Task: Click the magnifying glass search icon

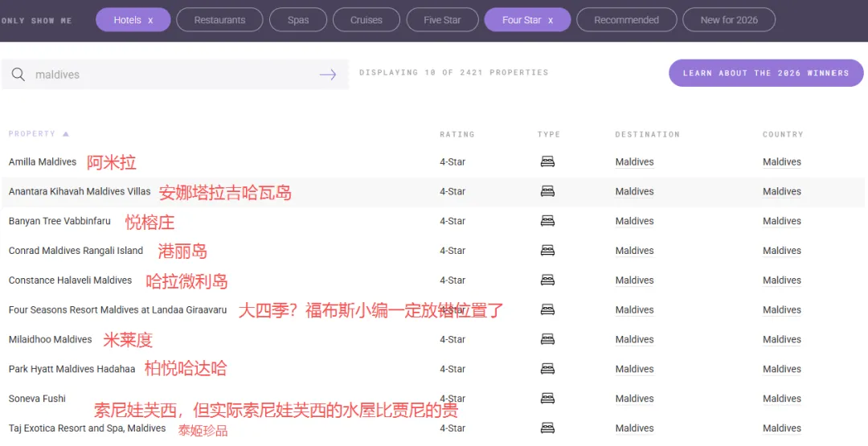Action: 18,74
